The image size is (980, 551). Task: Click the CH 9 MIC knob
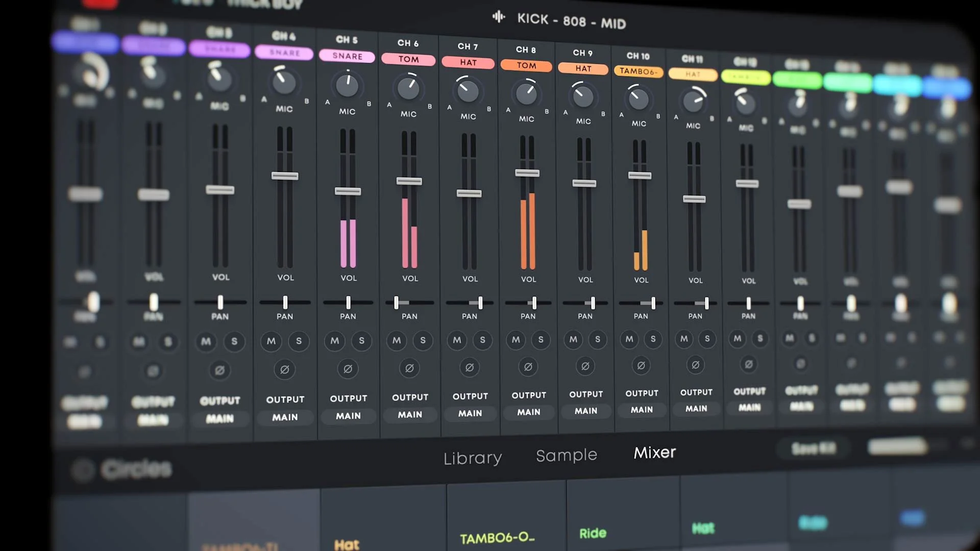tap(583, 96)
